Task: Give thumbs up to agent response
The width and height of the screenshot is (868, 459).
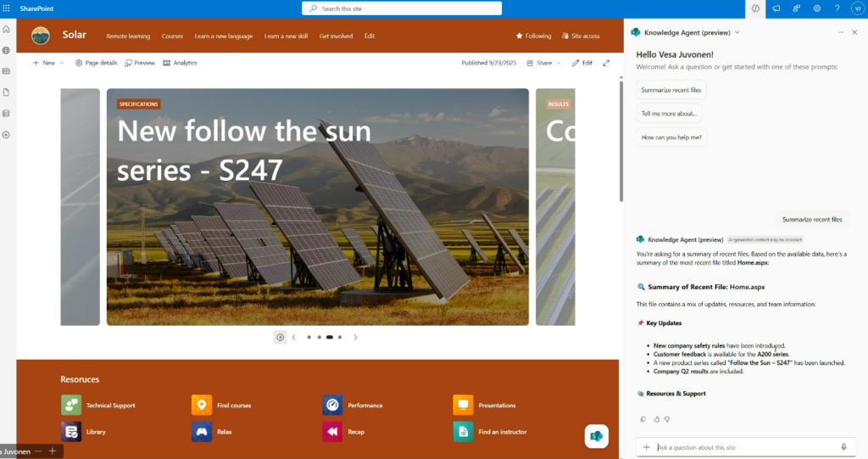Action: (657, 420)
